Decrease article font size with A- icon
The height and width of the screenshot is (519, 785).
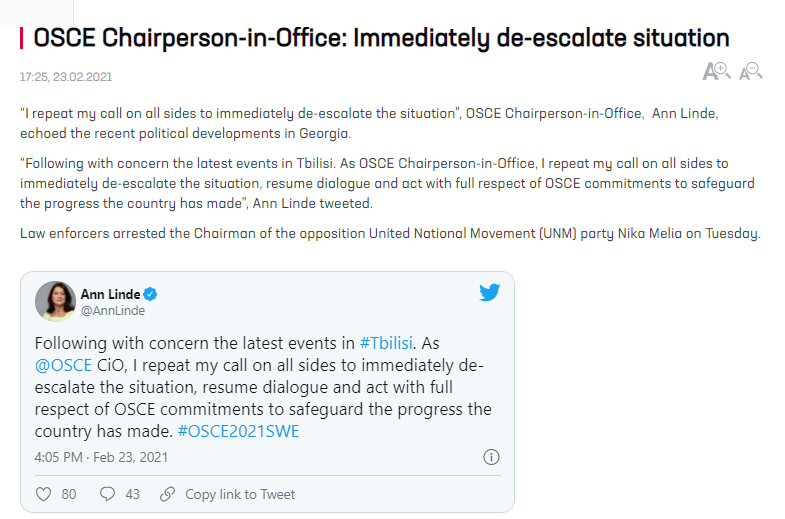pyautogui.click(x=751, y=71)
